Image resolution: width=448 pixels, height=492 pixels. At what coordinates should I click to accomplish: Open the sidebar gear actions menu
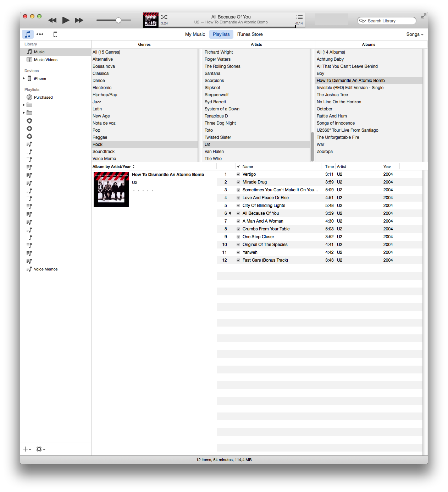point(41,449)
